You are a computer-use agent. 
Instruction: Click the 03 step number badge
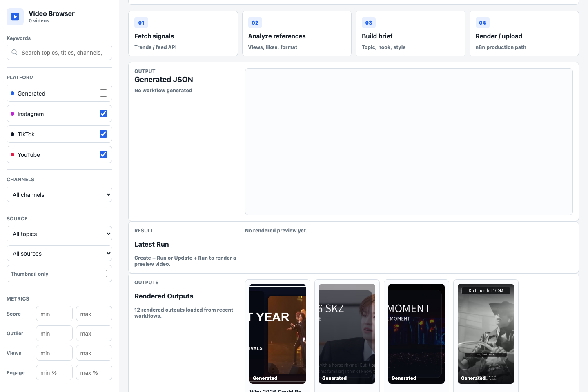point(369,22)
